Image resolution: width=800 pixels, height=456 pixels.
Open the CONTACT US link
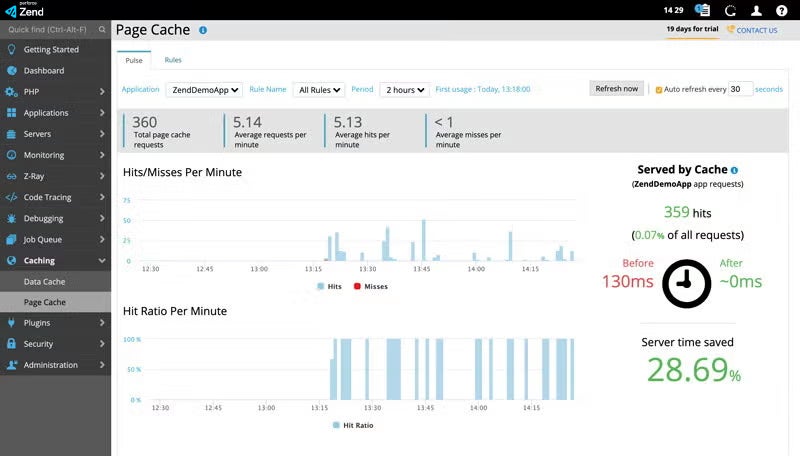(x=752, y=30)
